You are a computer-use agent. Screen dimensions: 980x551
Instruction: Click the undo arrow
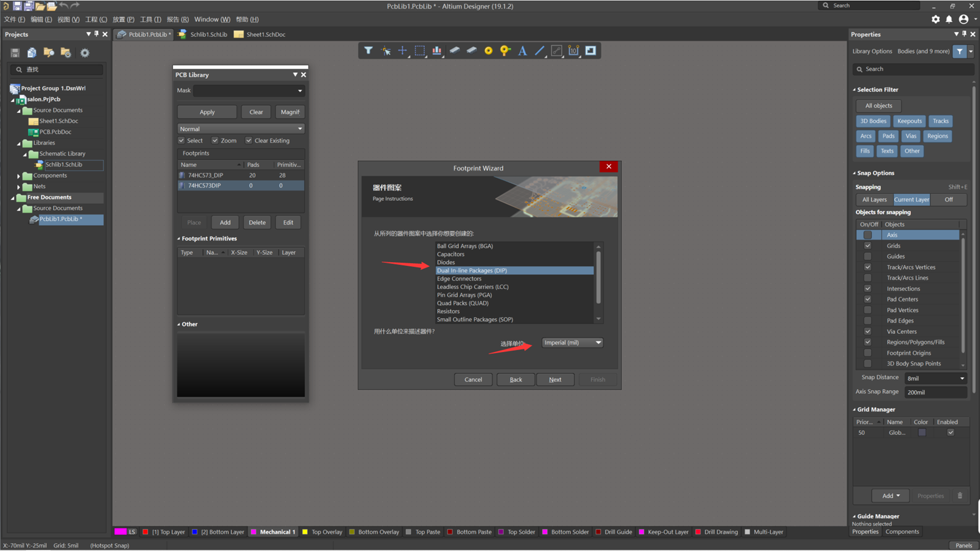point(64,6)
